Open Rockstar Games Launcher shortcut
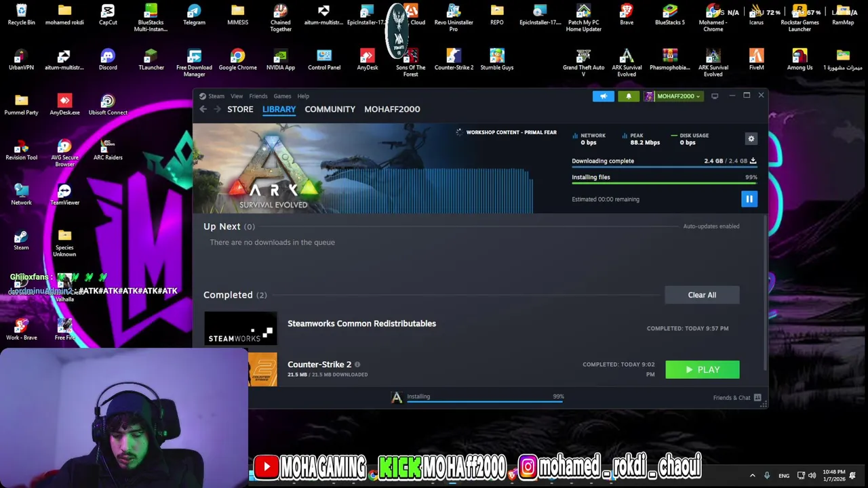868x488 pixels. pos(800,18)
